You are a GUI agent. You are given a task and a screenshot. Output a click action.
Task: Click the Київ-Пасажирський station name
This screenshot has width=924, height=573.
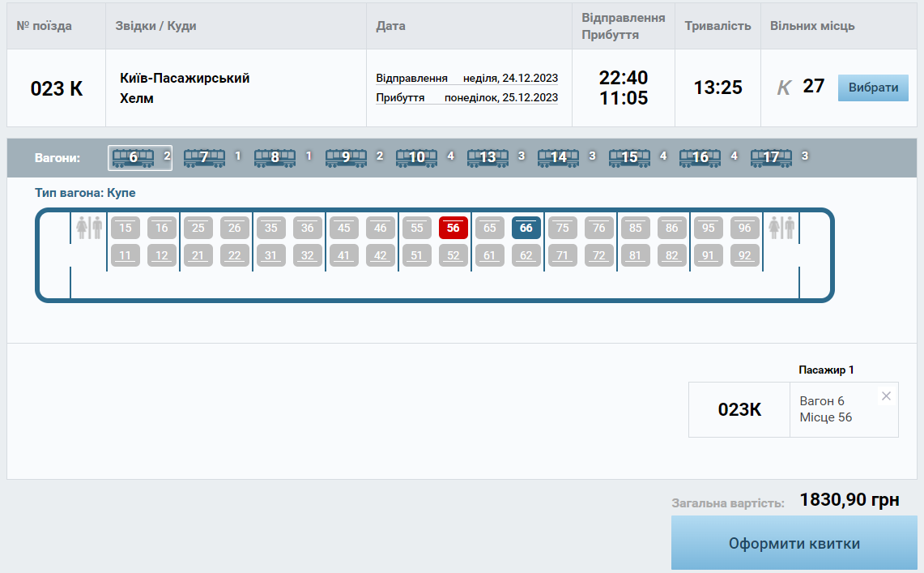click(x=185, y=78)
